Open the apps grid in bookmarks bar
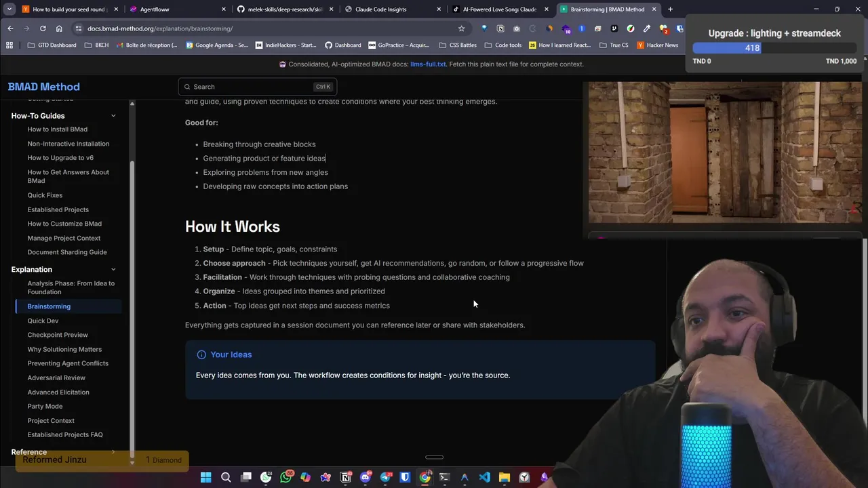Screen dimensions: 868x488 [9, 45]
